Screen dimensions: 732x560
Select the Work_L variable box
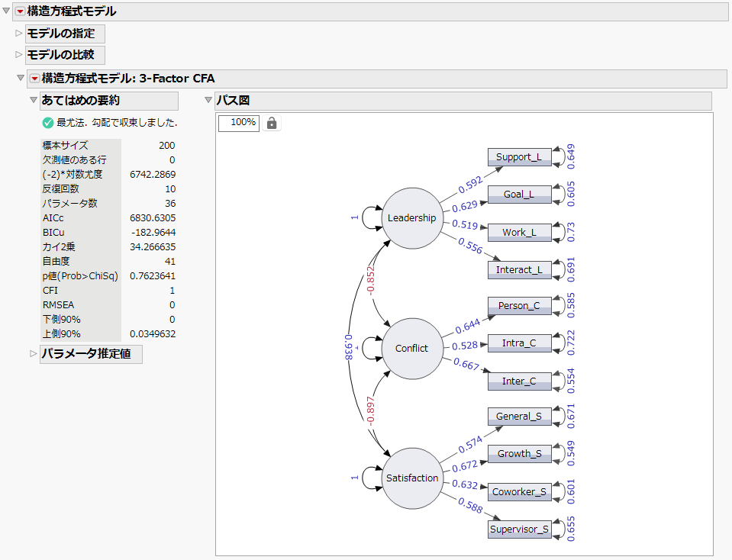coord(519,233)
